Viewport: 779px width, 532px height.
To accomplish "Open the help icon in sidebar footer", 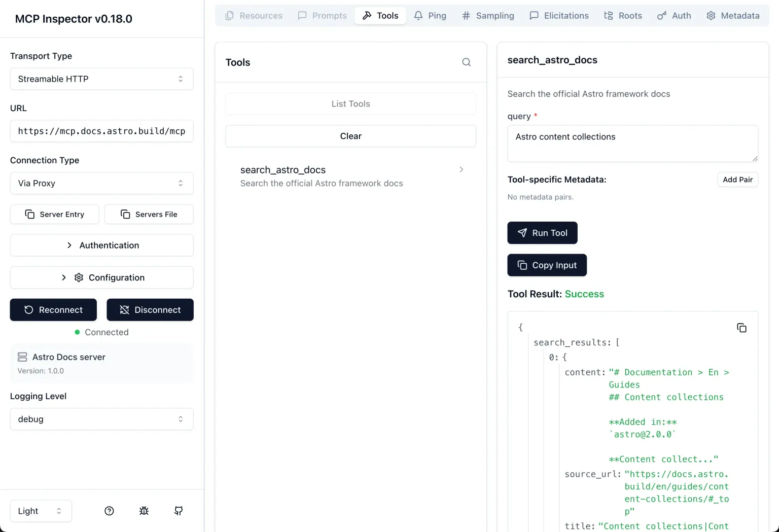I will click(x=109, y=511).
